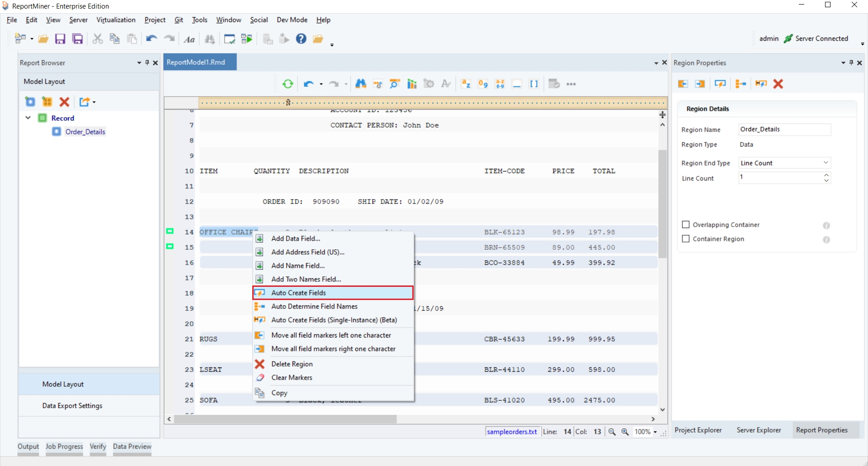This screenshot has height=466, width=868.
Task: Click the refresh icon in report toolbar
Action: click(288, 84)
